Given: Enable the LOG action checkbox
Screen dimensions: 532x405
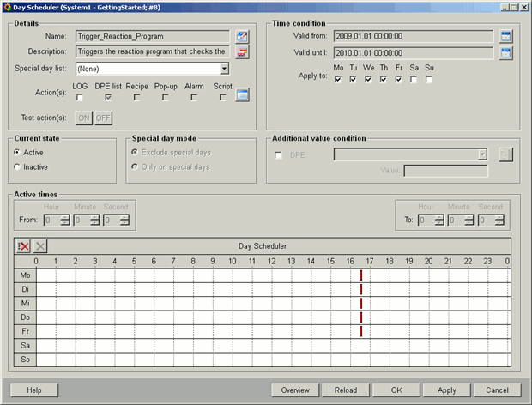Looking at the screenshot, I should tap(80, 98).
